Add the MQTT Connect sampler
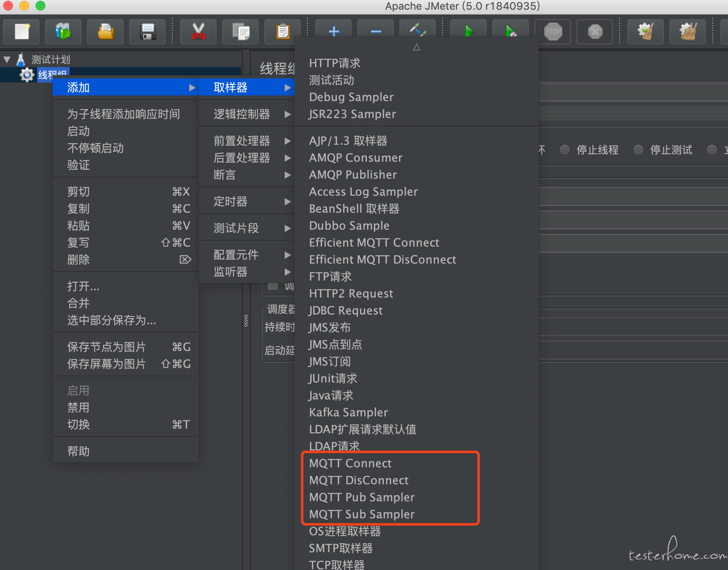 coord(417,463)
